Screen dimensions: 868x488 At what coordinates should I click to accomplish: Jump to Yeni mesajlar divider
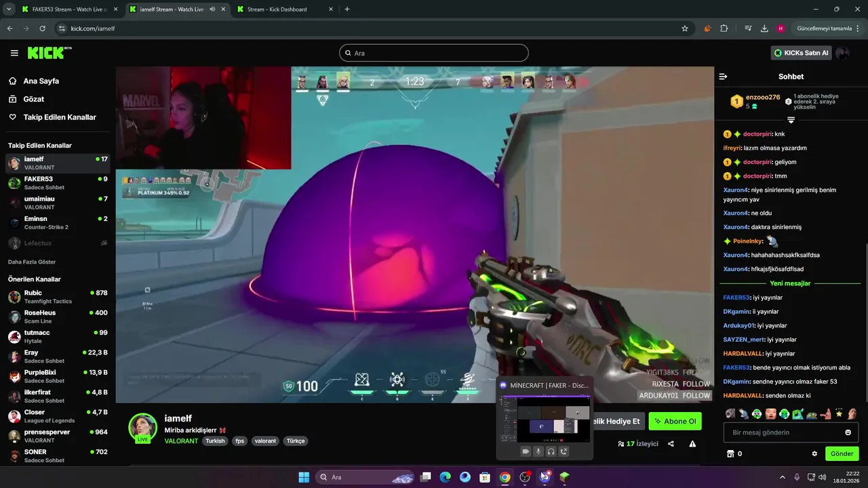[790, 283]
